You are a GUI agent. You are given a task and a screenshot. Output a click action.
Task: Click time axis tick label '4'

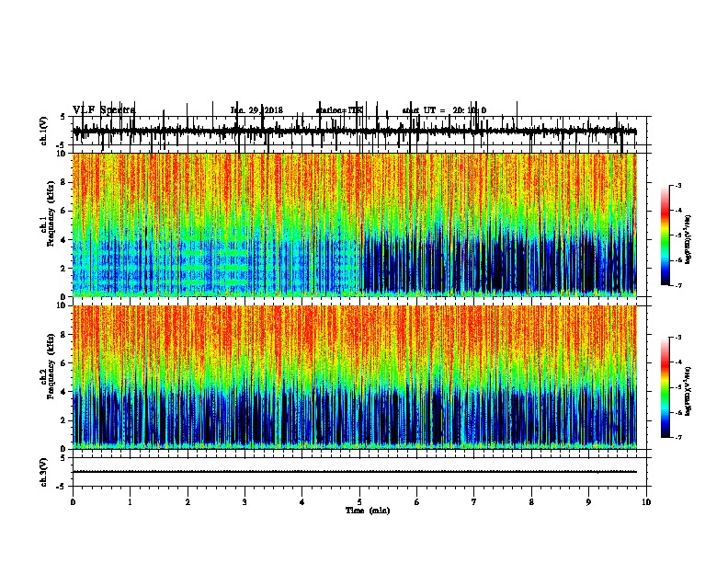point(302,502)
